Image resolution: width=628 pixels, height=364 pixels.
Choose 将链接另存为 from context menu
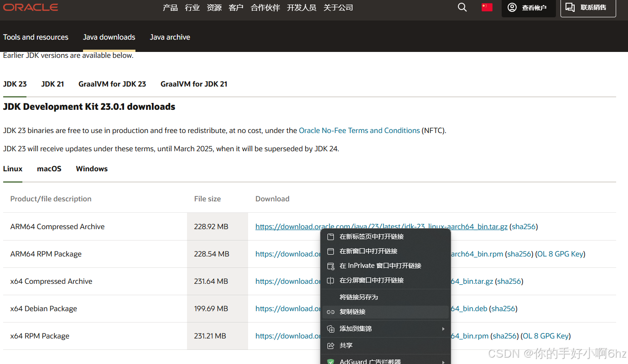point(385,297)
